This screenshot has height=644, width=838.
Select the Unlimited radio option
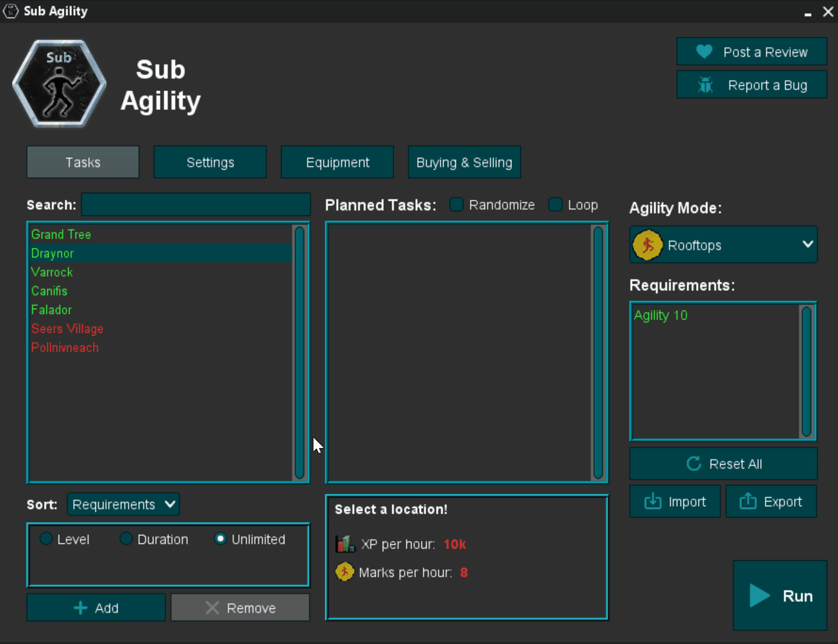220,538
